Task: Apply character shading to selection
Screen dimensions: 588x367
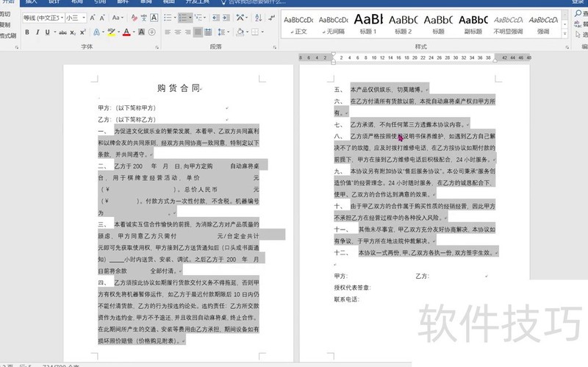Action: 141,32
